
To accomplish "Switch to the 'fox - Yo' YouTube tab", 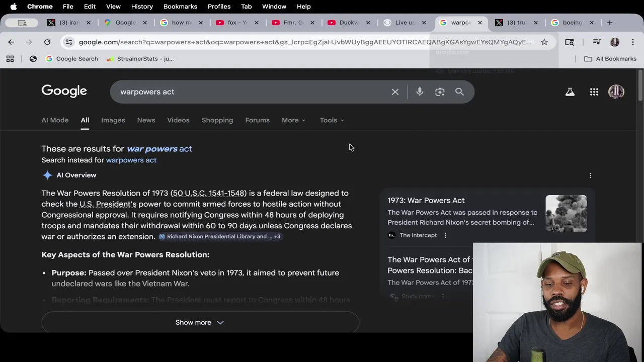I will click(x=237, y=23).
